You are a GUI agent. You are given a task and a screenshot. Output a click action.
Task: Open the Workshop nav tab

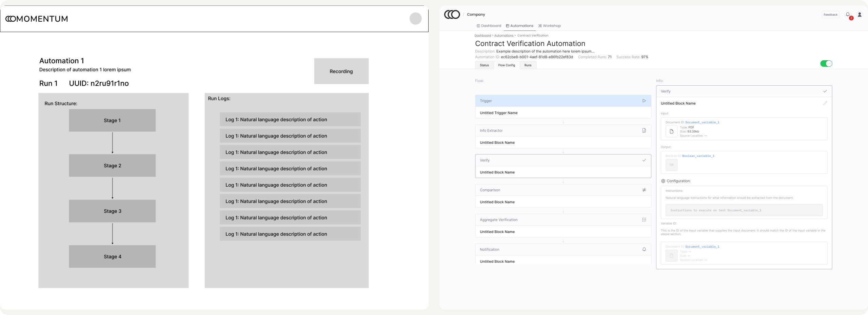[x=549, y=26]
